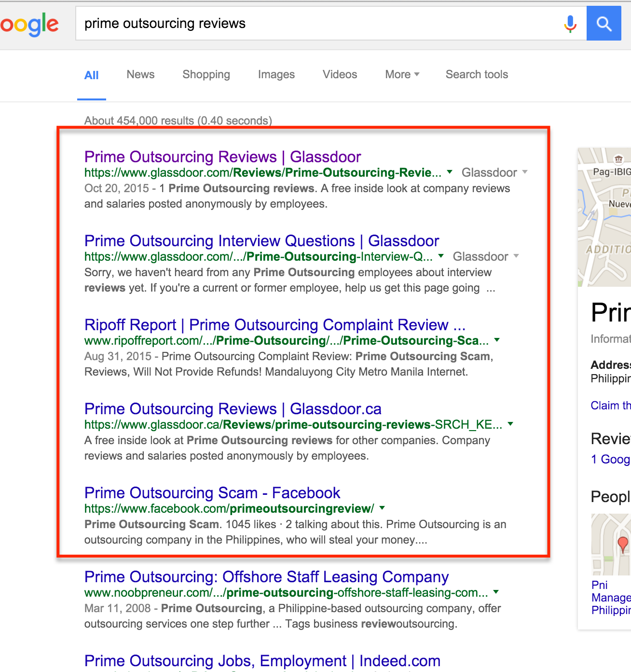The width and height of the screenshot is (631, 672).
Task: Click the microphone icon for voice search
Action: click(x=570, y=23)
